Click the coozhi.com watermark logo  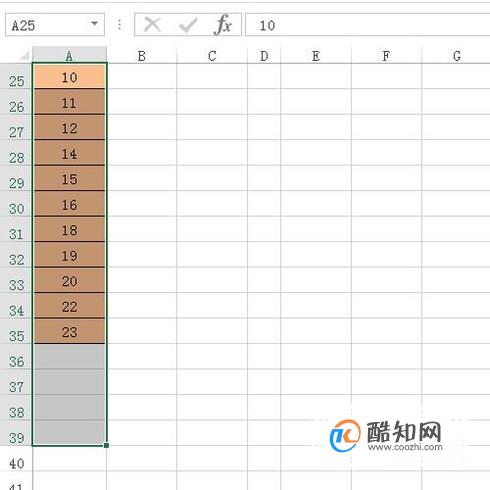point(386,435)
